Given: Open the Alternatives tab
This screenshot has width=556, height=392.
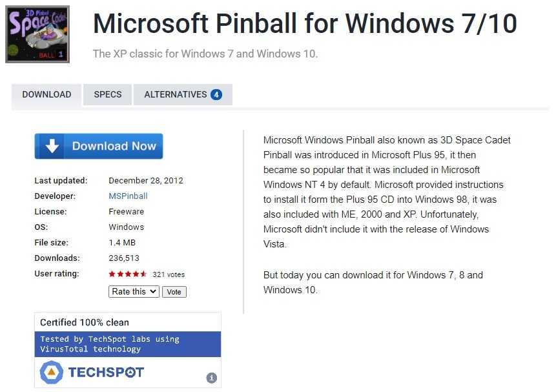Looking at the screenshot, I should click(176, 95).
